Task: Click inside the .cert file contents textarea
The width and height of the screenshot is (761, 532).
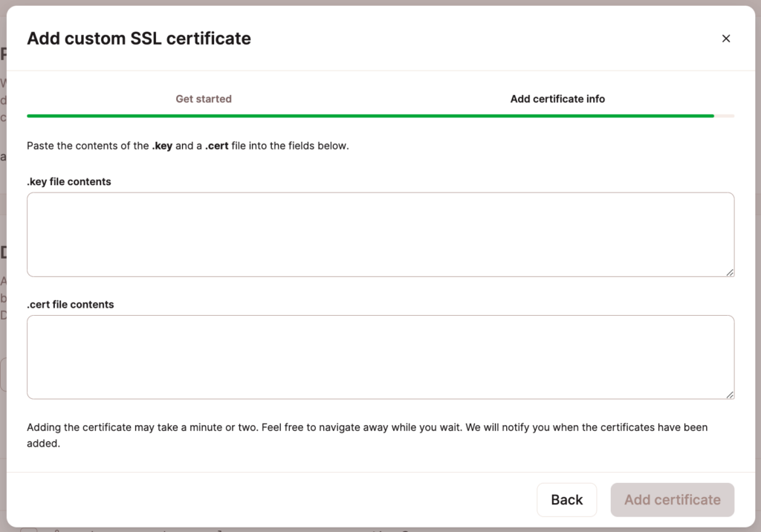Action: (380, 357)
